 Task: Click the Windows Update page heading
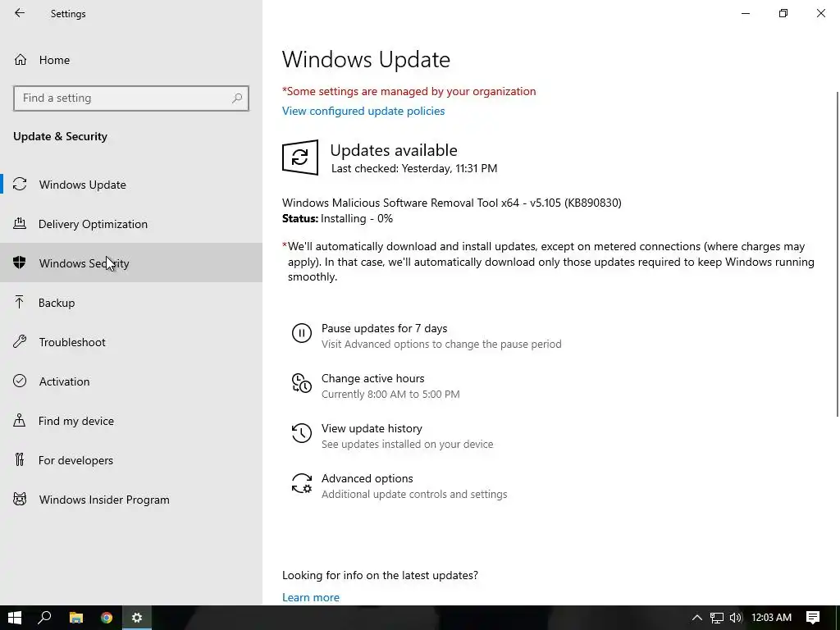pos(366,59)
